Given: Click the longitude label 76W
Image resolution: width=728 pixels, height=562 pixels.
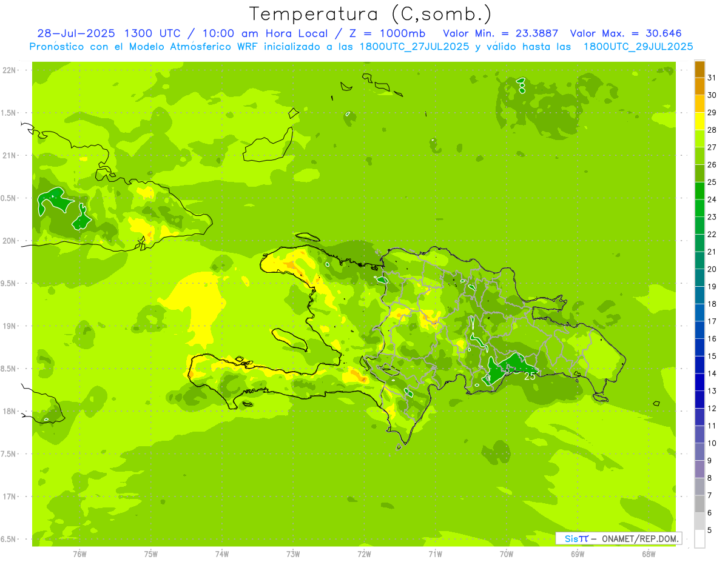Looking at the screenshot, I should [x=79, y=554].
